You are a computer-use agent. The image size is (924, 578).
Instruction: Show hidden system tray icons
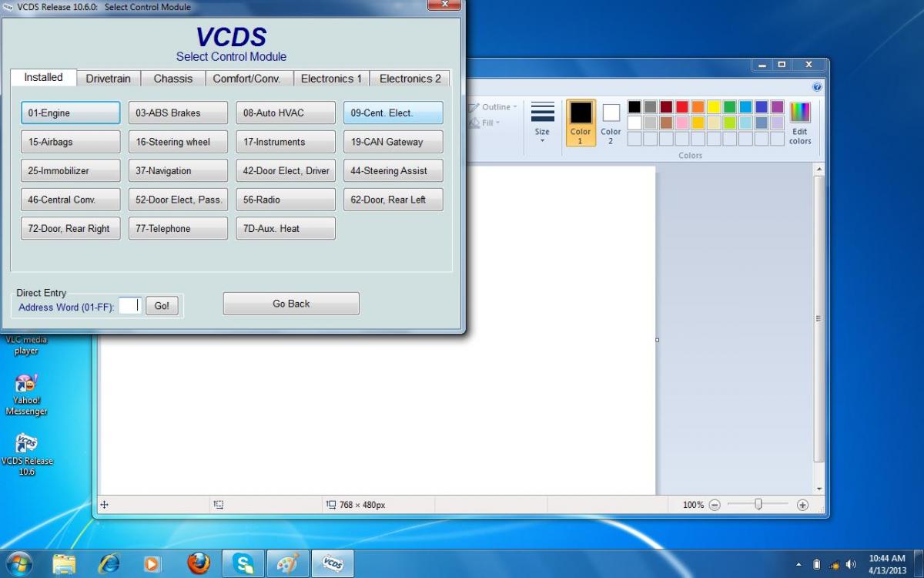click(x=798, y=565)
